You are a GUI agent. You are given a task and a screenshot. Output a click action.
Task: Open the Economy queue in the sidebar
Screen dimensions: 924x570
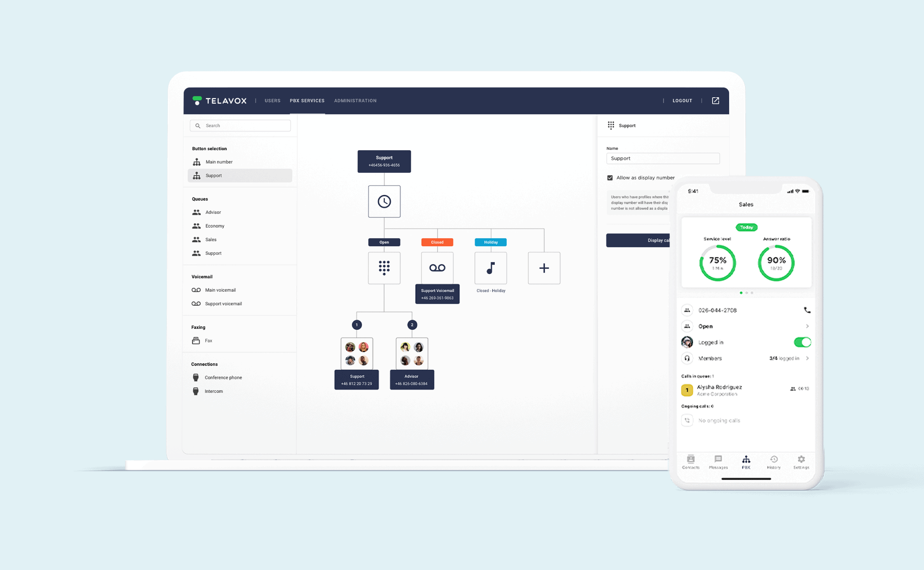[x=215, y=225]
